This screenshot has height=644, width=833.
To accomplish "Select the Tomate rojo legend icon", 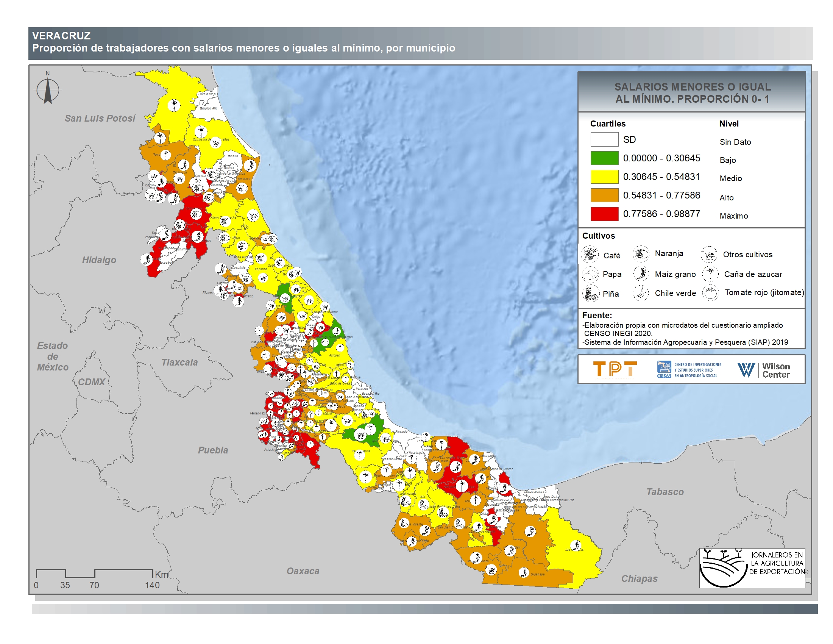I will coord(710,293).
